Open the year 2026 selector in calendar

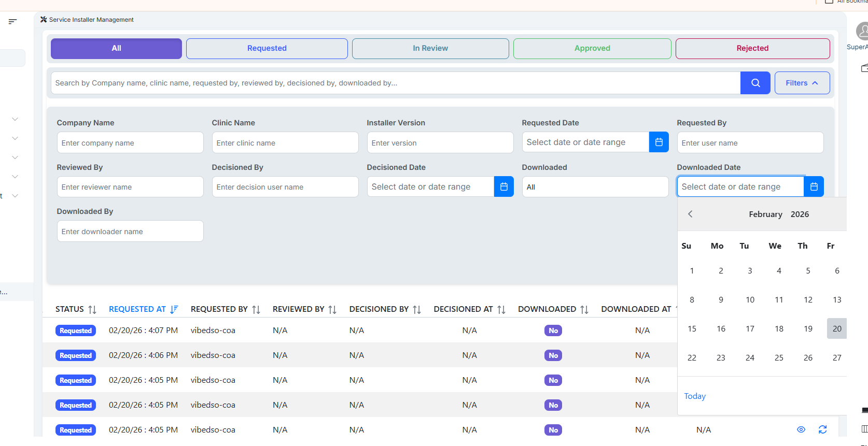(800, 214)
